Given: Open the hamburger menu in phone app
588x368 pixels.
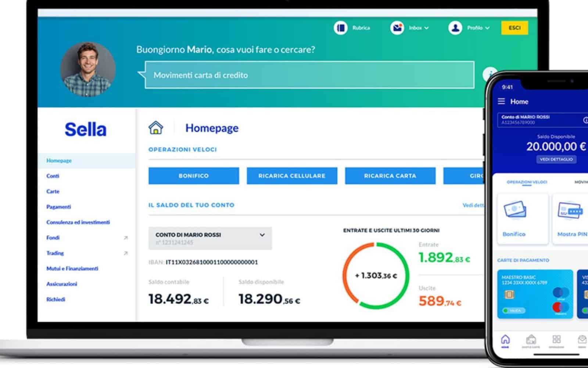Looking at the screenshot, I should pos(501,101).
